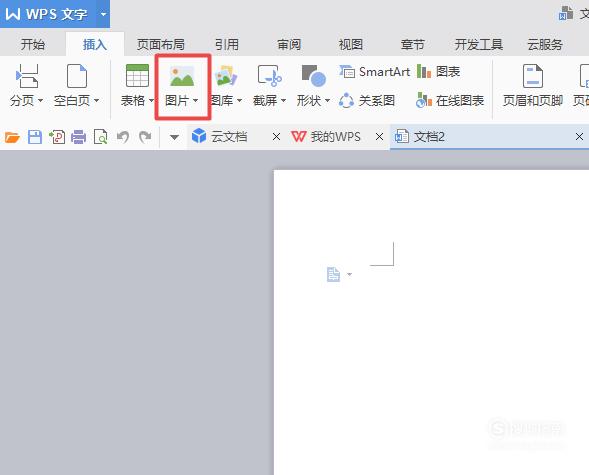Click the print icon
This screenshot has height=475, width=589.
79,137
